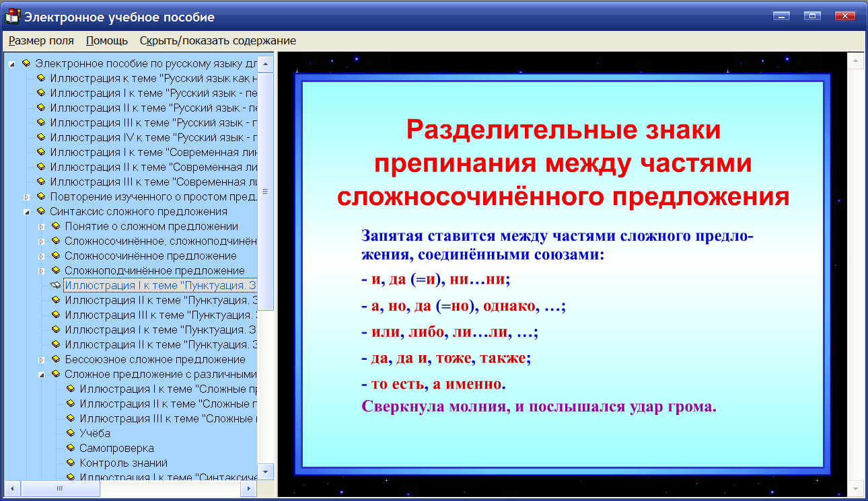Click the open-book icon of the highlighted illustration item
The height and width of the screenshot is (501, 868).
click(x=56, y=284)
